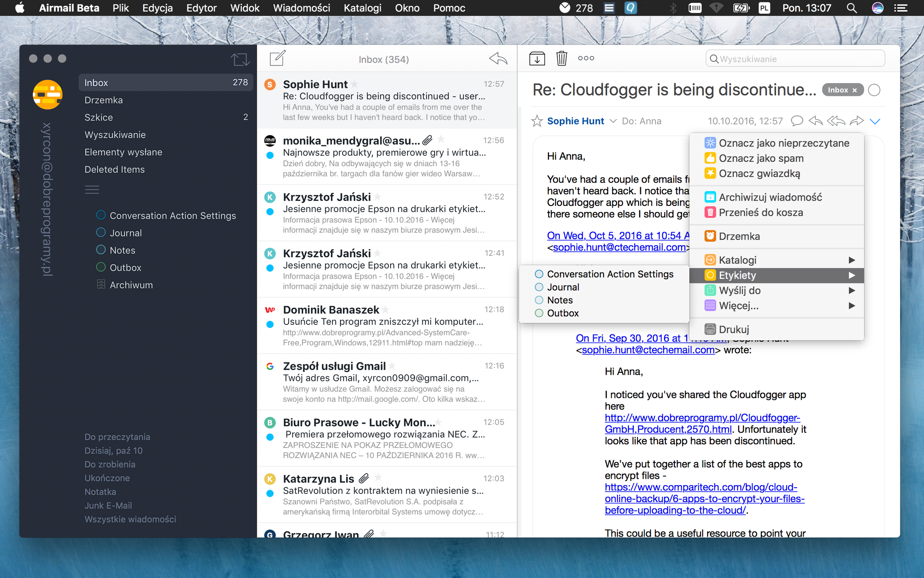The height and width of the screenshot is (578, 924).
Task: Click the quick reply speech bubble icon
Action: click(796, 121)
